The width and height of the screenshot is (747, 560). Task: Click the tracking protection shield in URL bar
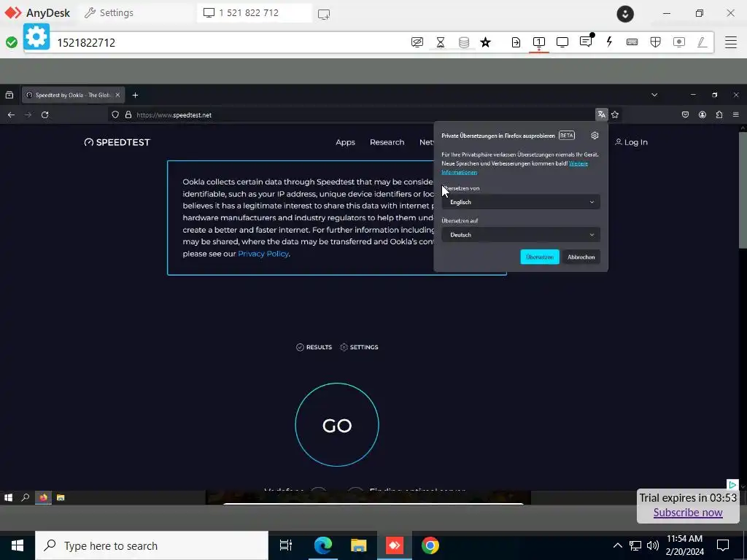(115, 114)
